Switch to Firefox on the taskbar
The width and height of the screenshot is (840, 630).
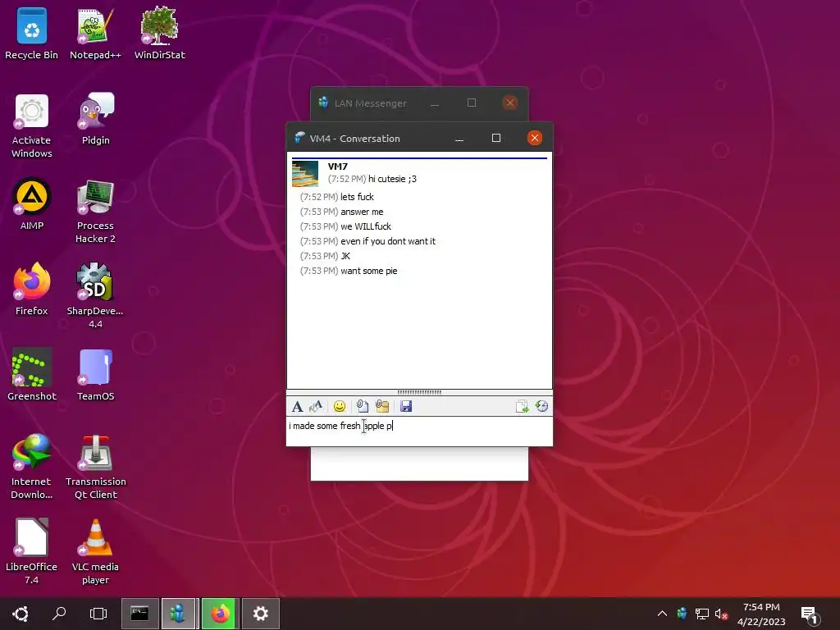point(220,614)
